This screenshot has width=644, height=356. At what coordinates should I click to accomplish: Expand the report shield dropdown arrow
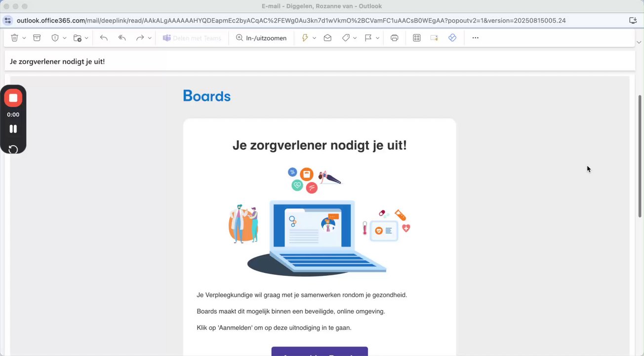point(64,38)
